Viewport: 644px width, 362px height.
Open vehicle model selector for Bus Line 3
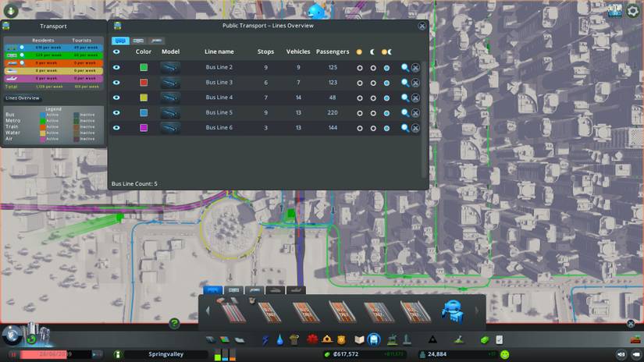(x=170, y=83)
